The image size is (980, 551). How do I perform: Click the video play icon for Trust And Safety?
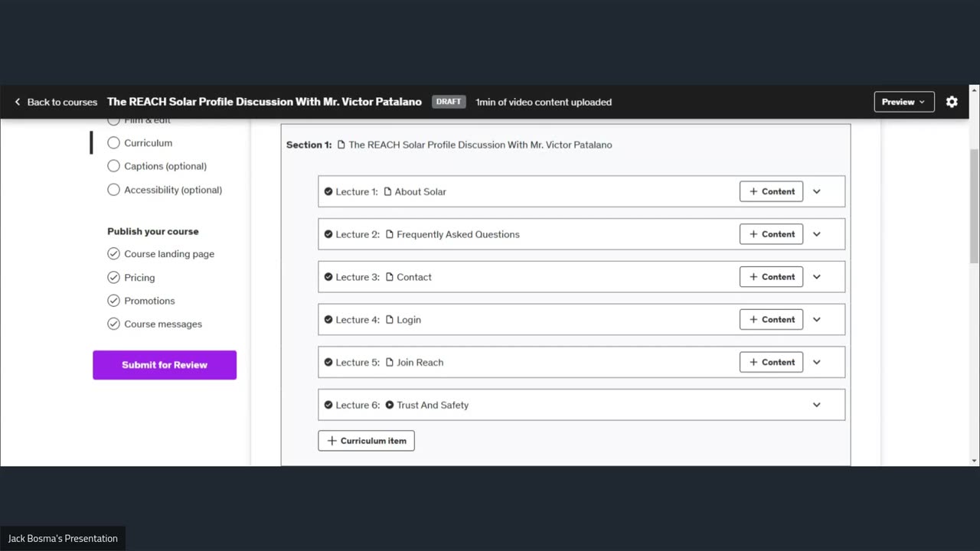[390, 405]
